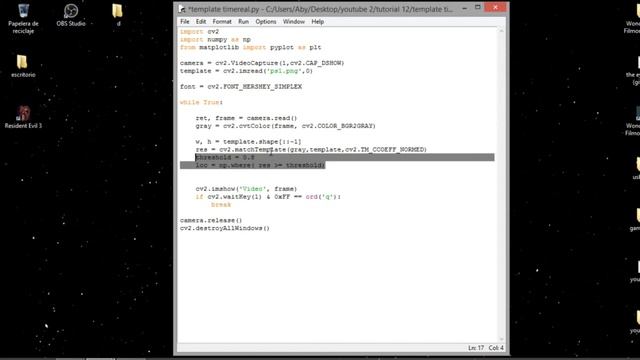Open the folder named d on desktop
Screen dimensions: 640x360
pyautogui.click(x=118, y=16)
